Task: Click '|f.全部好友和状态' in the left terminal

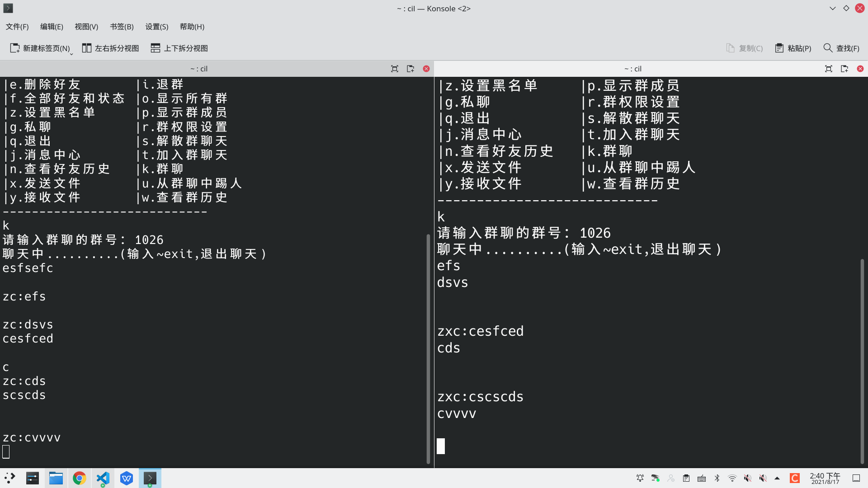Action: (64, 99)
